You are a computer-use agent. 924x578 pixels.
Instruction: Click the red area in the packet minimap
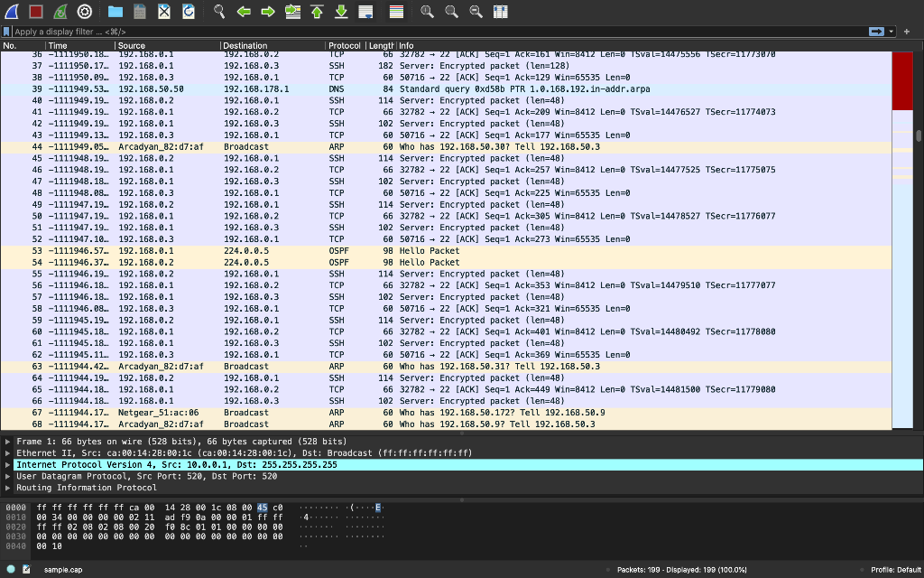[x=902, y=81]
